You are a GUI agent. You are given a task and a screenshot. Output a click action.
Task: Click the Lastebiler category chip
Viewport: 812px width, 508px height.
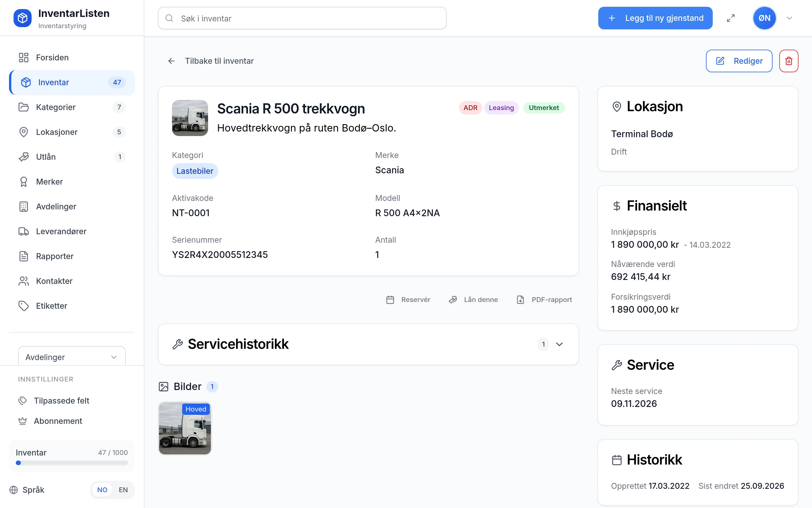[x=195, y=171]
